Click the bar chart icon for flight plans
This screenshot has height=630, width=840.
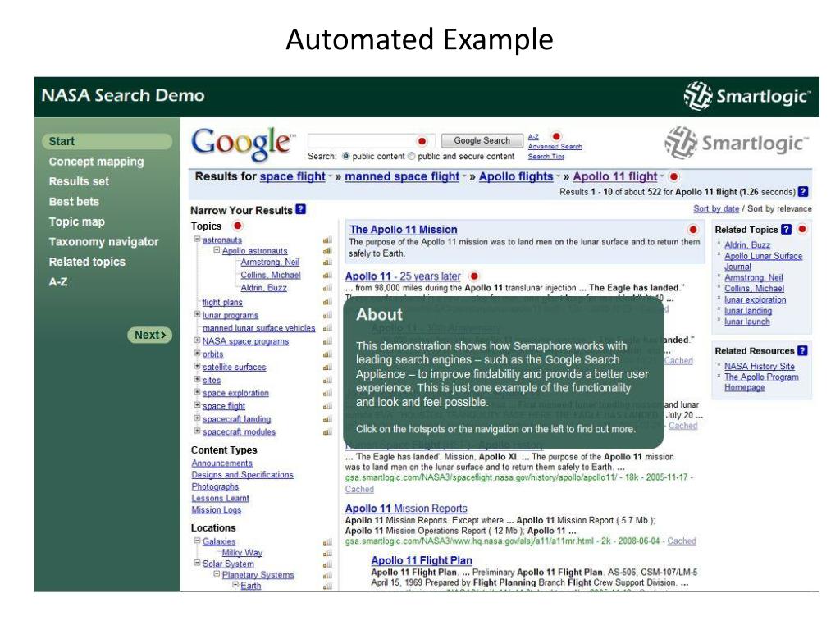pyautogui.click(x=327, y=302)
